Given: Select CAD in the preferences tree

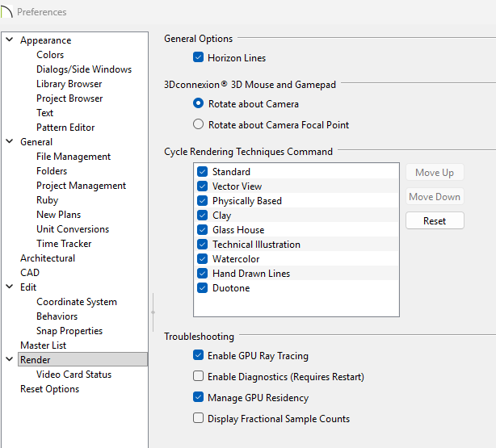Looking at the screenshot, I should pos(30,273).
